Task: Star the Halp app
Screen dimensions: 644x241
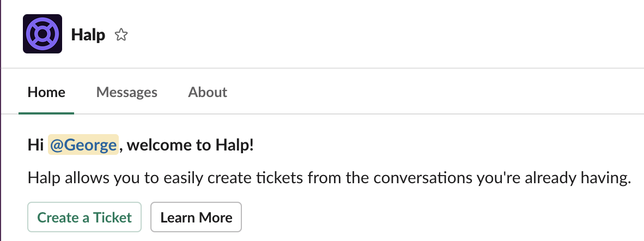Action: click(121, 34)
